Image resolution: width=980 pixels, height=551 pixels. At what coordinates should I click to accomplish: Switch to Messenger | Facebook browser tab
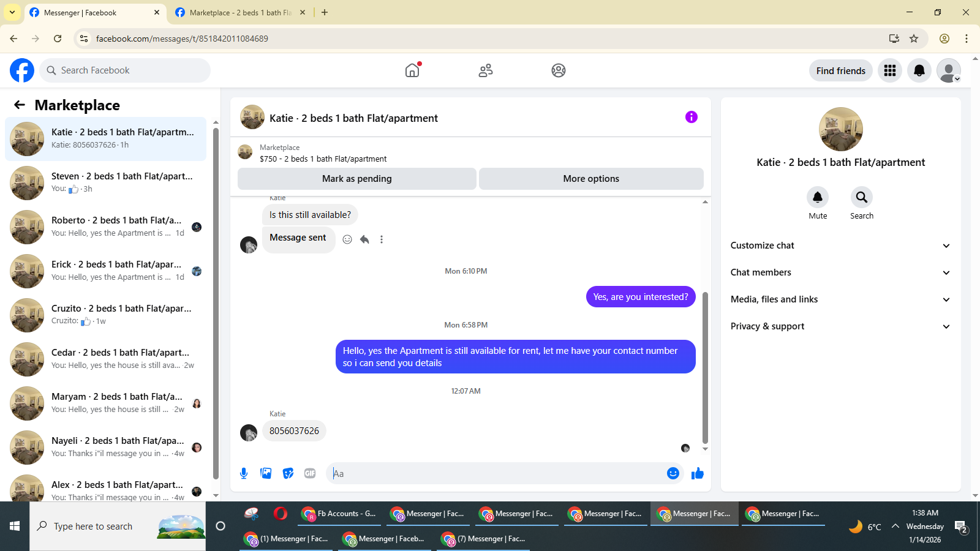coord(95,12)
